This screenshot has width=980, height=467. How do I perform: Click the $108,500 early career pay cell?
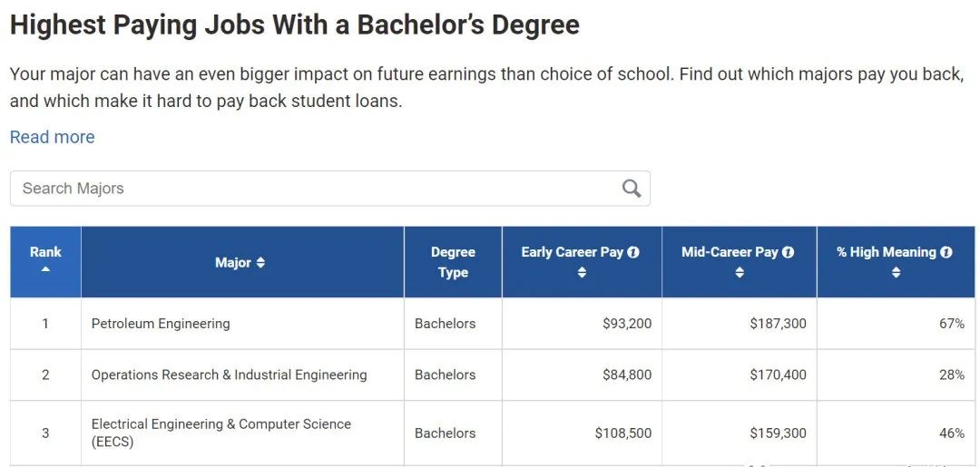(x=622, y=433)
